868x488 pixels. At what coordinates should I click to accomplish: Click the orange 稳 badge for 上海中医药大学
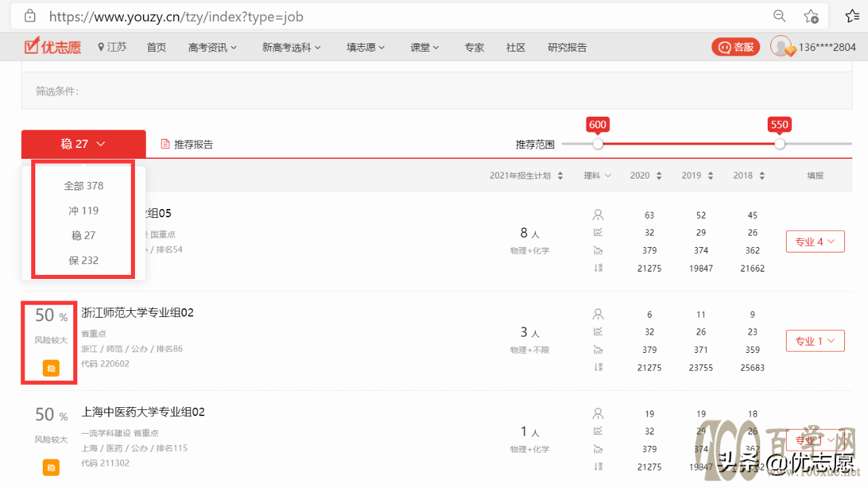(51, 467)
